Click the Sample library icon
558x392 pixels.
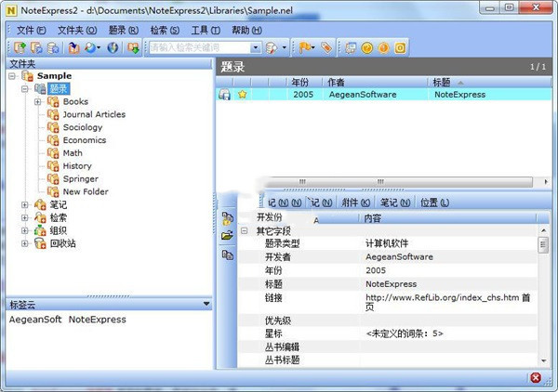(27, 76)
